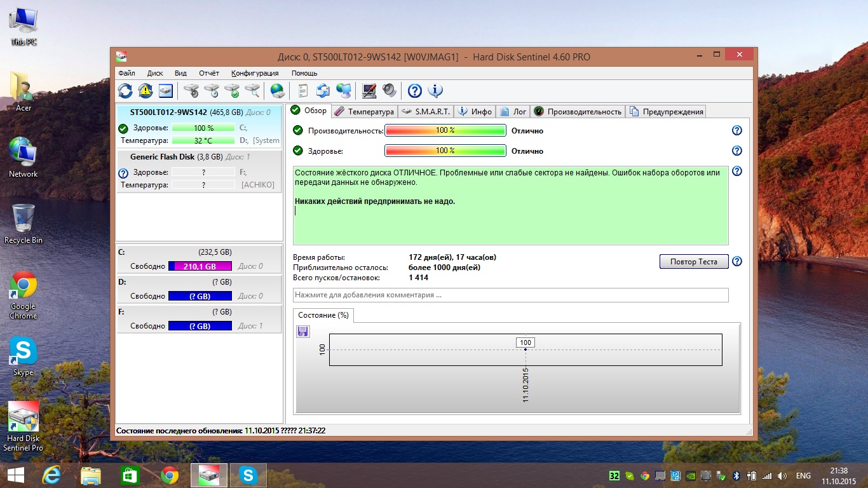Open the Конфигурация menu
This screenshot has width=868, height=488.
click(255, 73)
